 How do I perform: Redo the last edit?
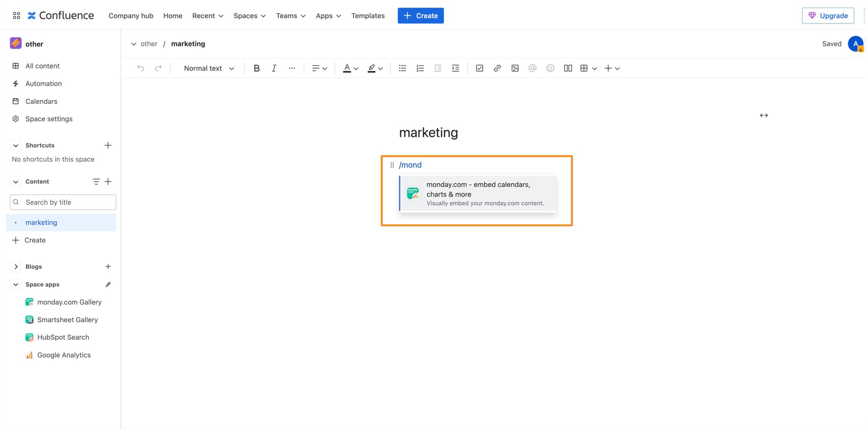[158, 68]
